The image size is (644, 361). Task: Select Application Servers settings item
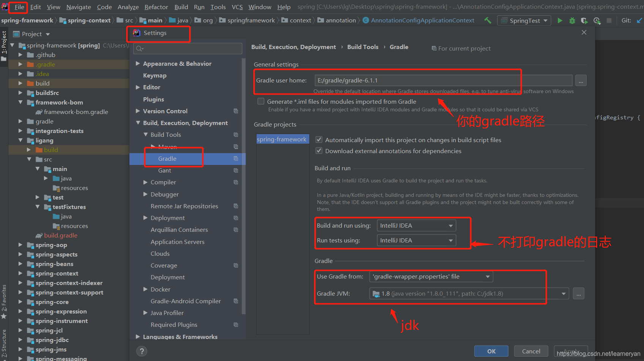point(178,242)
